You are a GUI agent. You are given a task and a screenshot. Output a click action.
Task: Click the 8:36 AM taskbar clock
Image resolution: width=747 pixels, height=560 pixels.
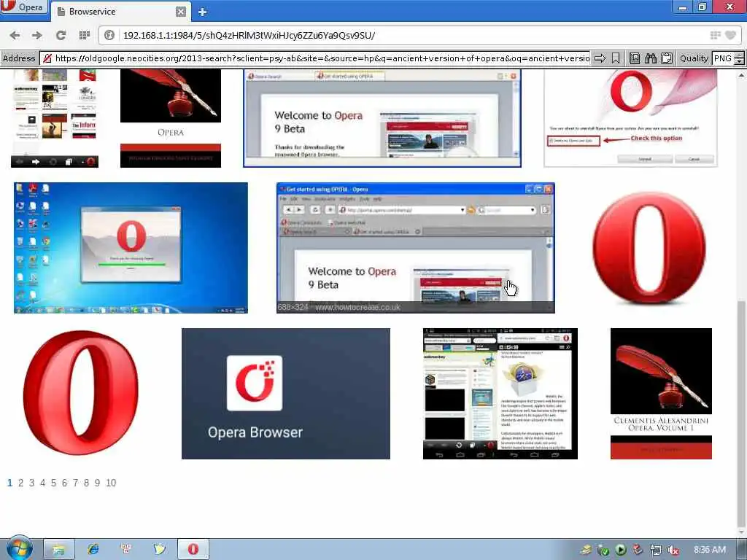pyautogui.click(x=710, y=550)
